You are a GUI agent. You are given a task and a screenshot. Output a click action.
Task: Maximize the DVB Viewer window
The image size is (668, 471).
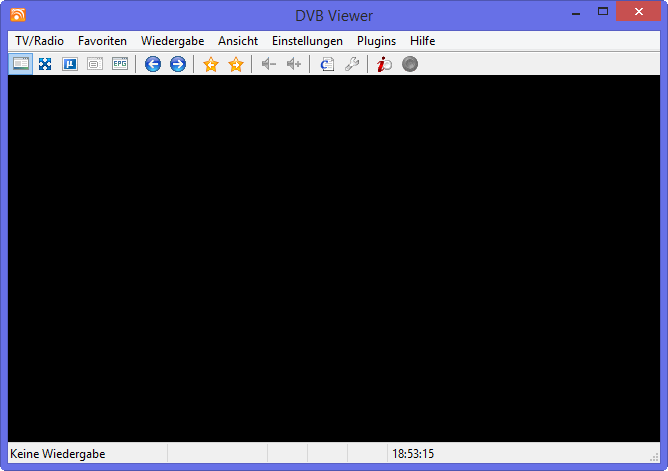(x=603, y=11)
